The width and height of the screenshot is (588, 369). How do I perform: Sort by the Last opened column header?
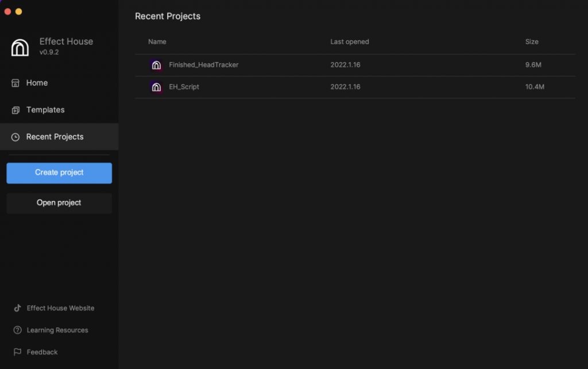click(x=350, y=41)
